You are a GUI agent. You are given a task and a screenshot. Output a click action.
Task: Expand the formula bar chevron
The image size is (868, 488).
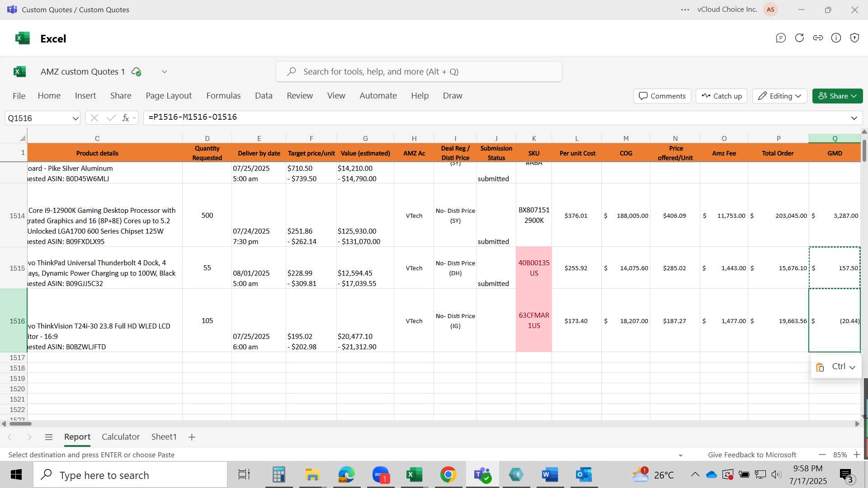(854, 118)
